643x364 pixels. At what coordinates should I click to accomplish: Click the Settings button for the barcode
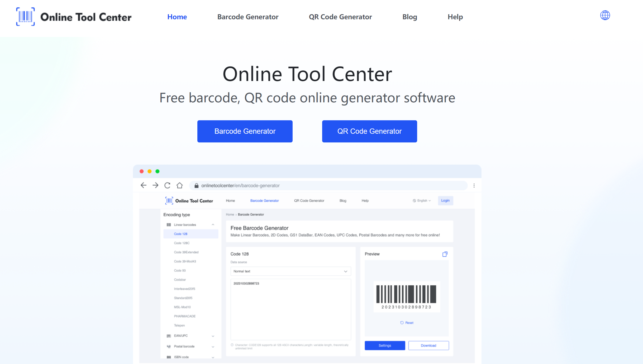[385, 346]
